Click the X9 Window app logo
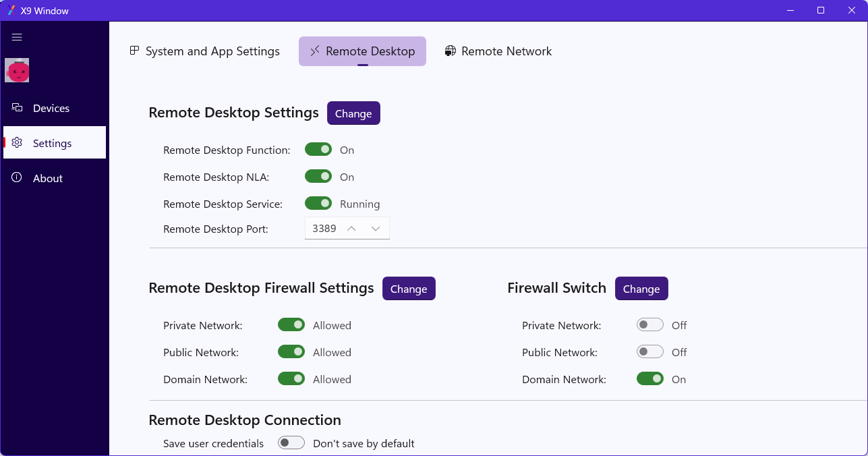 (11, 11)
